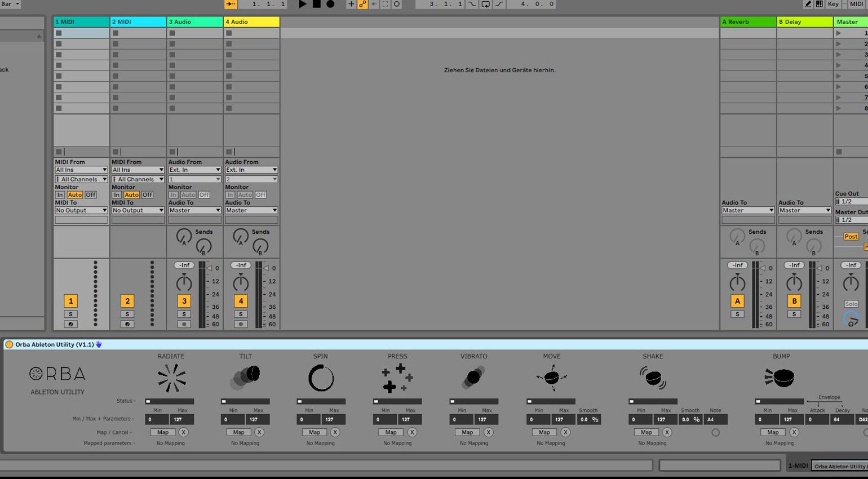Toggle the A Reverb return activator

pos(737,301)
